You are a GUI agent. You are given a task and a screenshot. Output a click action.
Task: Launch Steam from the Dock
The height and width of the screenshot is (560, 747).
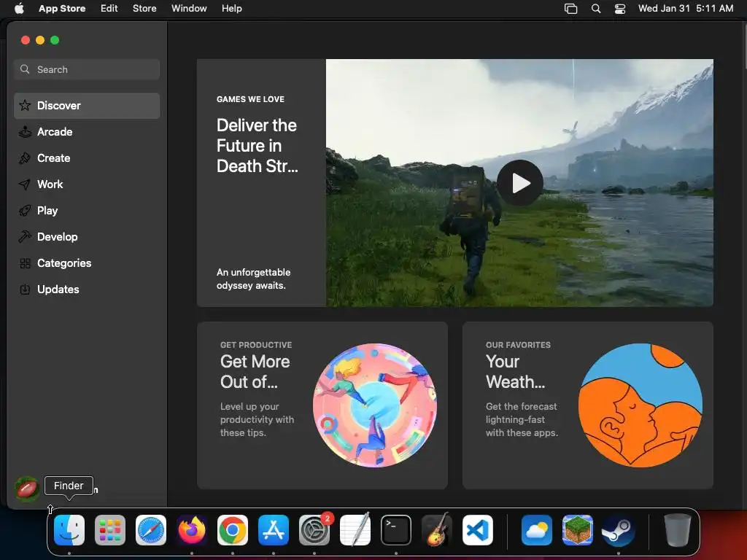click(619, 530)
